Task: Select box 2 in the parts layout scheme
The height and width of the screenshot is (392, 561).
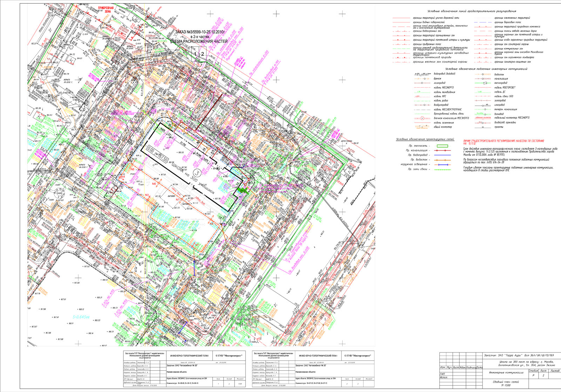Action: point(202,54)
